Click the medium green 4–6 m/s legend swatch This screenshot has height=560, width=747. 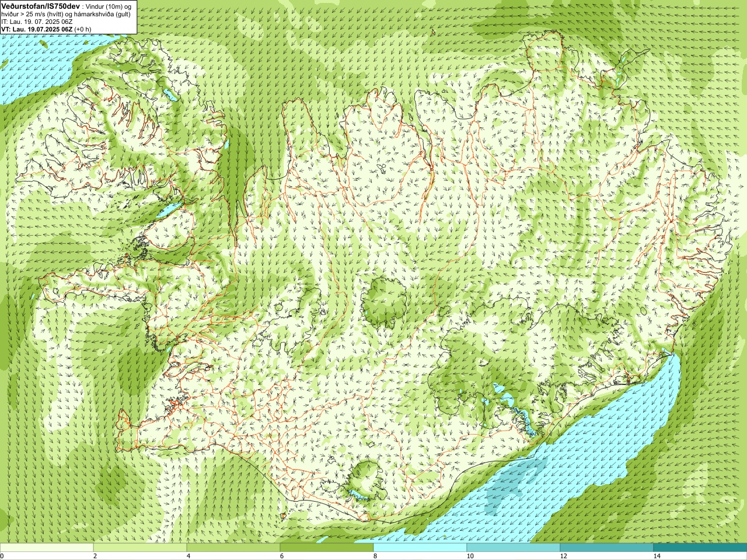(233, 548)
